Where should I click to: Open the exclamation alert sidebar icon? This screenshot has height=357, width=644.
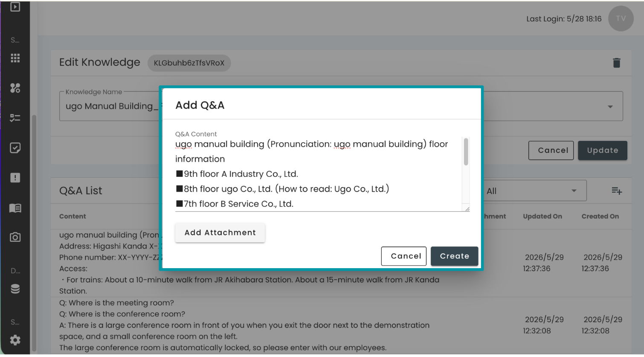[x=15, y=178]
